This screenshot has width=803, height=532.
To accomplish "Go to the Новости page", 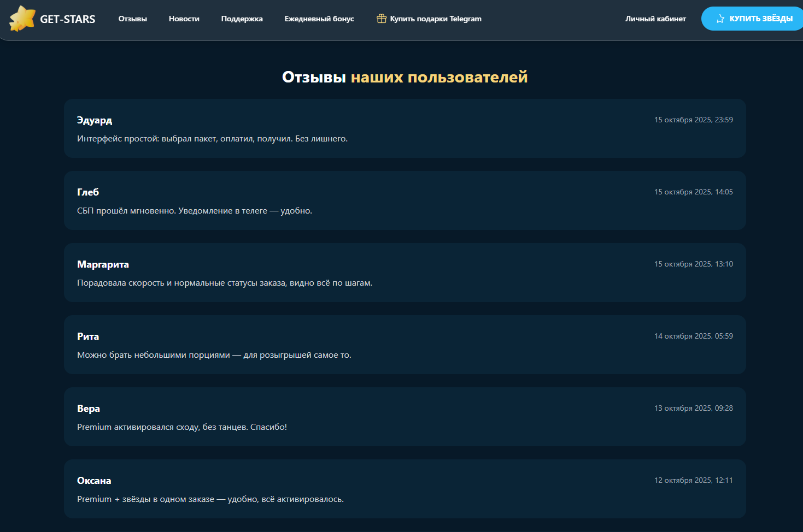I will [x=184, y=19].
